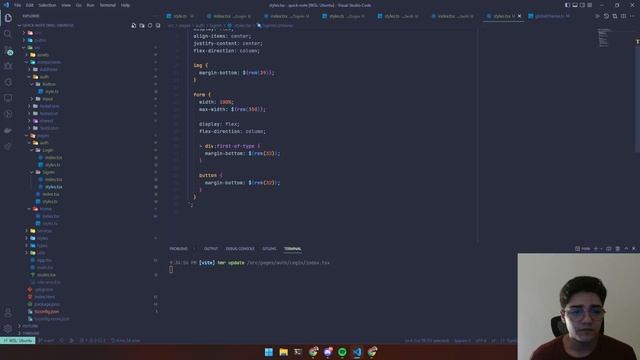Viewport: 640px width, 360px height.
Task: Click the Refresh Explorer icon
Action: [x=150, y=25]
